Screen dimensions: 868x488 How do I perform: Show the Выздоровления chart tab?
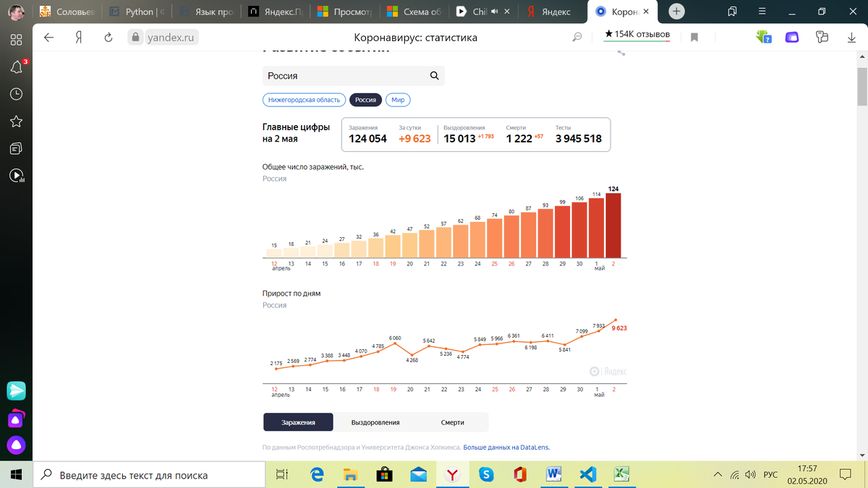coord(375,422)
